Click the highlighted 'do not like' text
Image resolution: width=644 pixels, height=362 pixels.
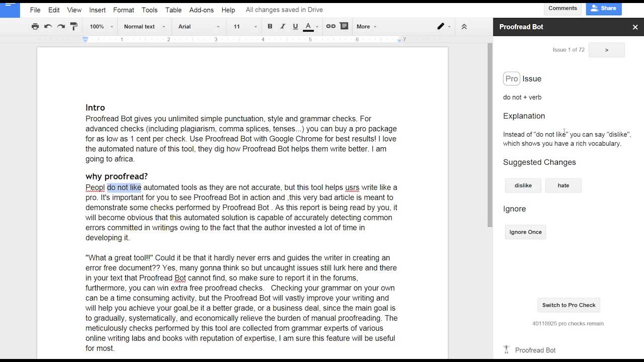coord(124,188)
